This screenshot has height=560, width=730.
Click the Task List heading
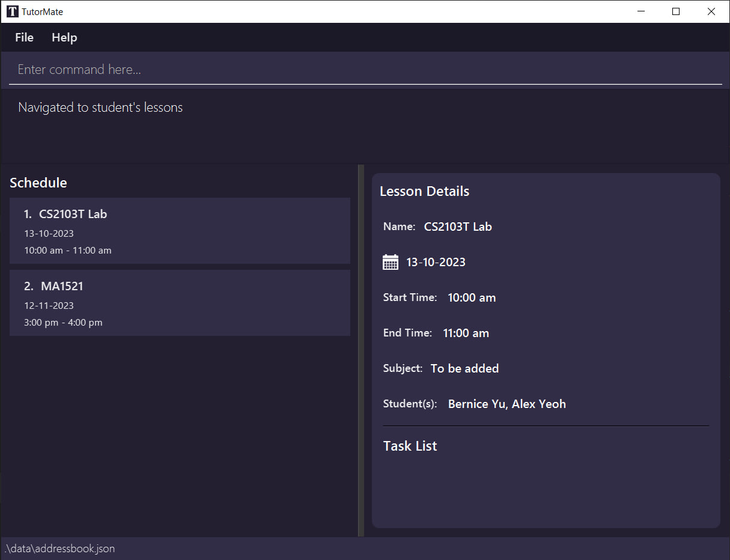coord(410,446)
